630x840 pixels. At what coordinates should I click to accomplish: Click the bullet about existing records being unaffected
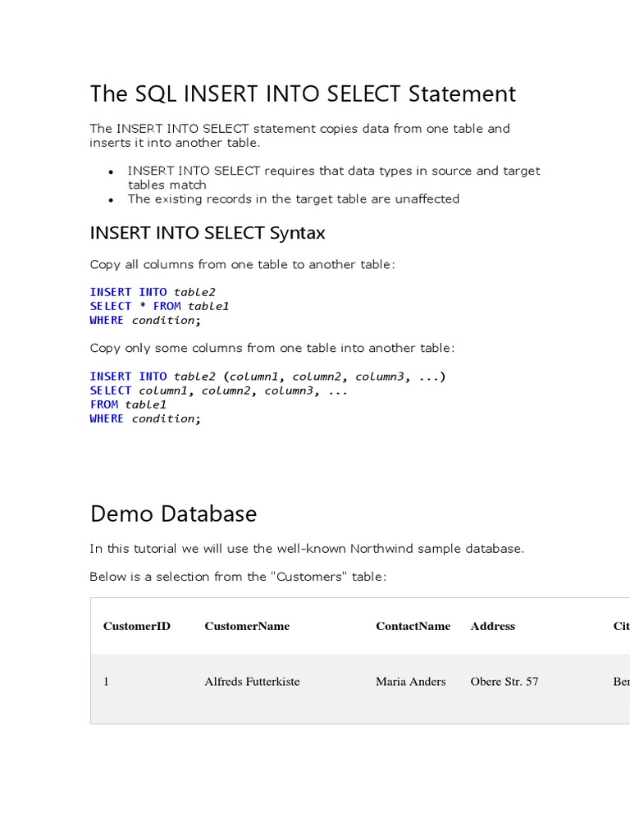coord(293,199)
